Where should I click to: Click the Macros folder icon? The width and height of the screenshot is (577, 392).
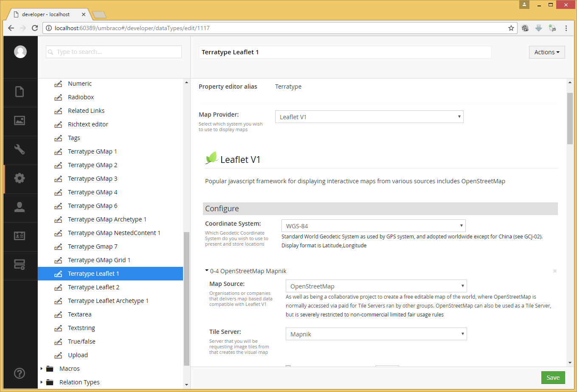pos(50,369)
